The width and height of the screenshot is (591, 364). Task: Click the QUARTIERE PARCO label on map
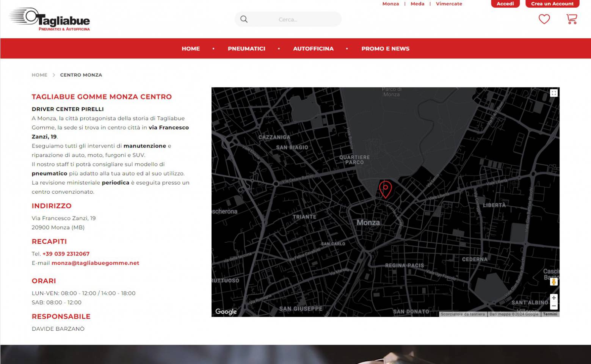pyautogui.click(x=354, y=160)
